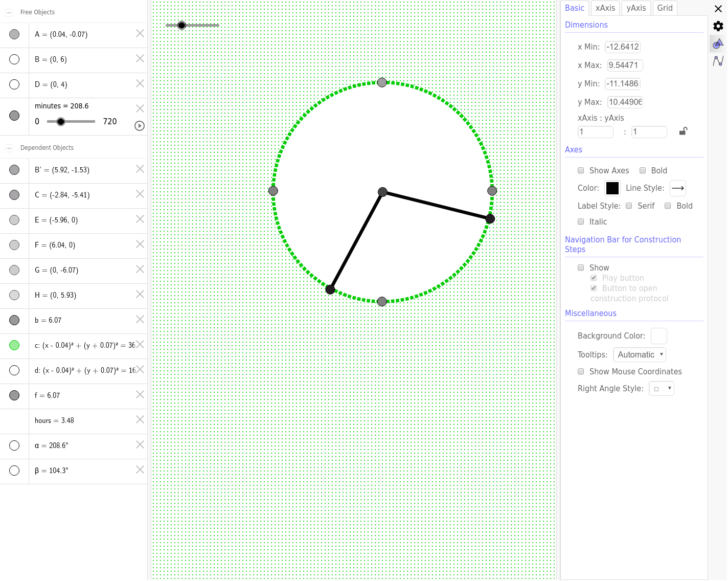Open the Line Style dropdown

677,188
